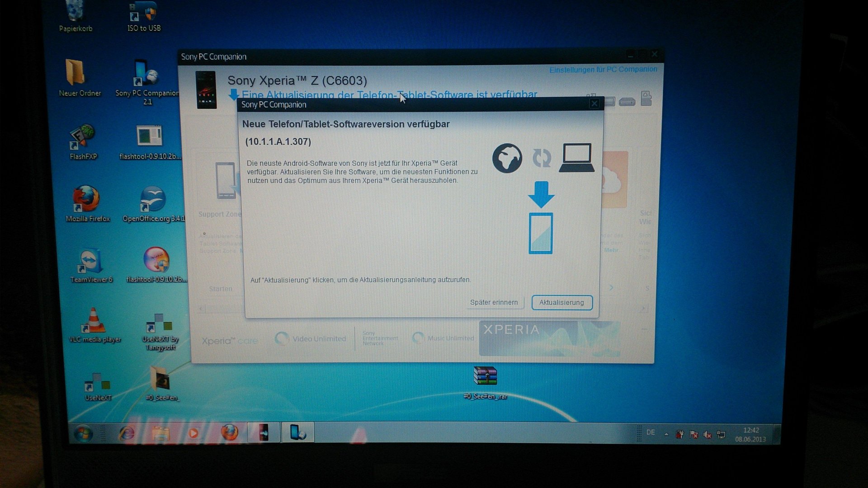Open ISO to USB desktop shortcut

tap(144, 17)
